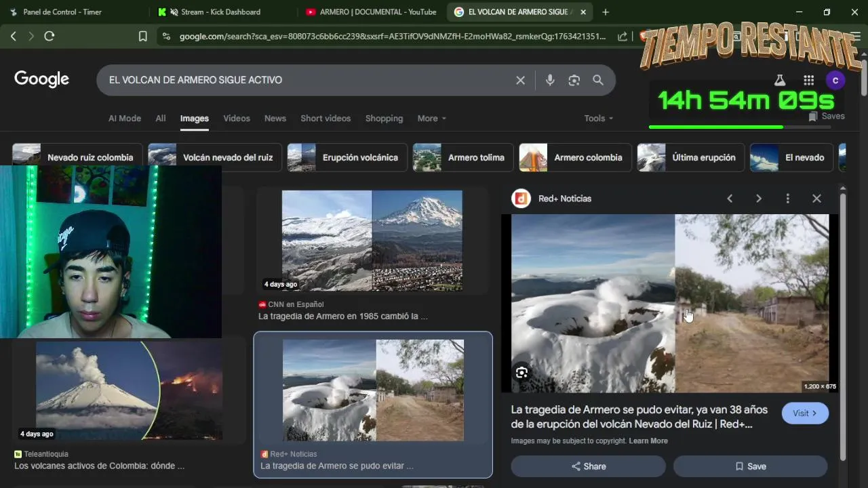Submit search with the magnifier icon
Screen dimensions: 868x488
tap(598, 80)
